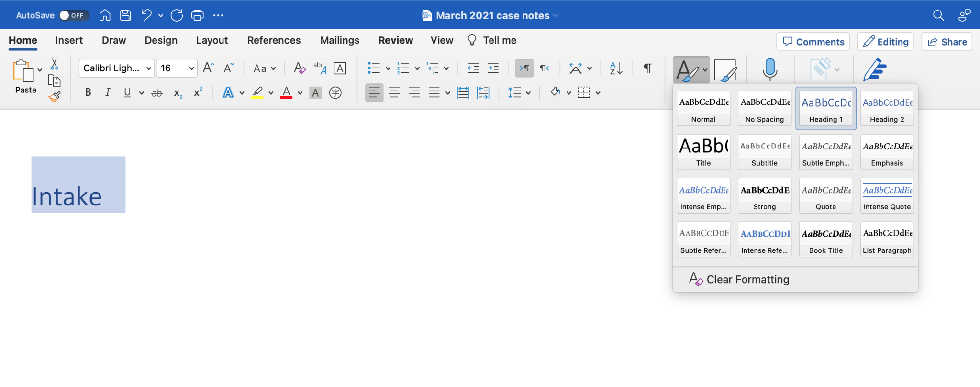This screenshot has width=980, height=387.
Task: Toggle the AutoSave switch
Action: click(x=74, y=15)
